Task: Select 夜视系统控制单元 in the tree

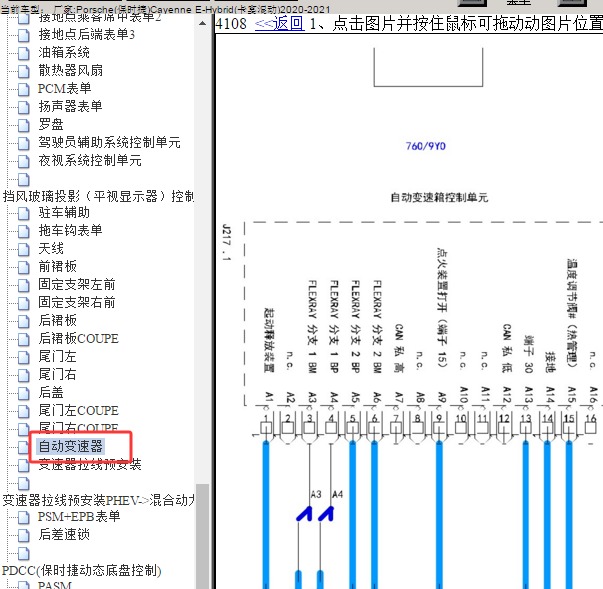Action: pos(90,160)
